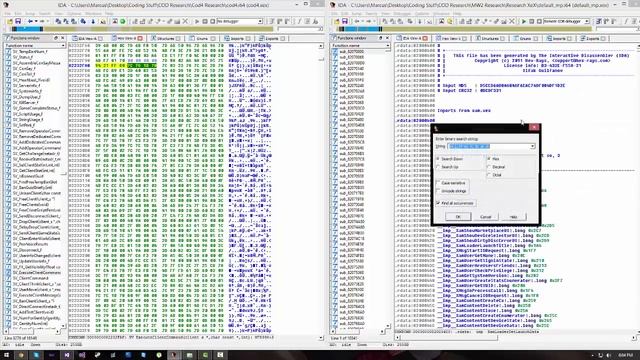Close the Hex View-A tab in left IDA
The height and width of the screenshot is (360, 640).
tap(140, 38)
